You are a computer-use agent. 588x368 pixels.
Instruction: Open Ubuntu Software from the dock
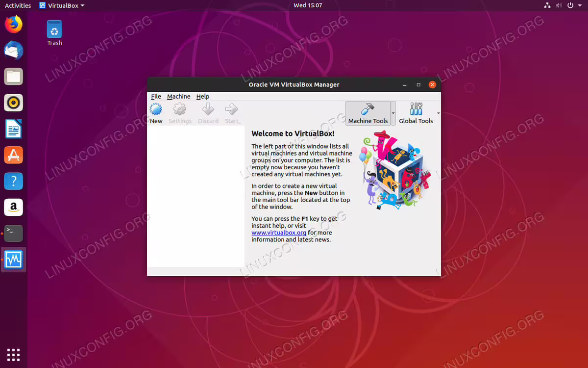(14, 155)
